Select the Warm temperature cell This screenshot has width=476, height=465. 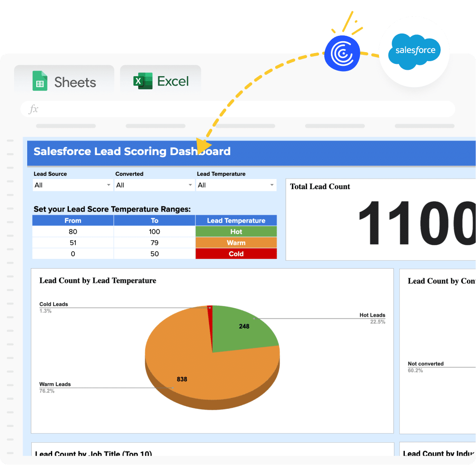click(236, 243)
